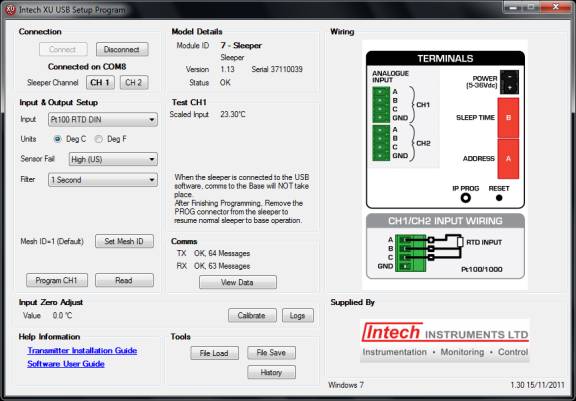Open the Software User Guide link
The height and width of the screenshot is (401, 576).
pyautogui.click(x=66, y=364)
